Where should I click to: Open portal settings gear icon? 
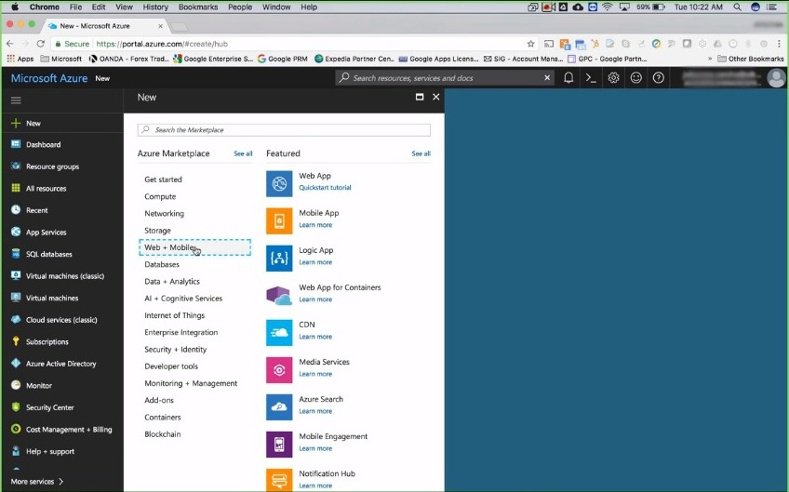[x=613, y=78]
